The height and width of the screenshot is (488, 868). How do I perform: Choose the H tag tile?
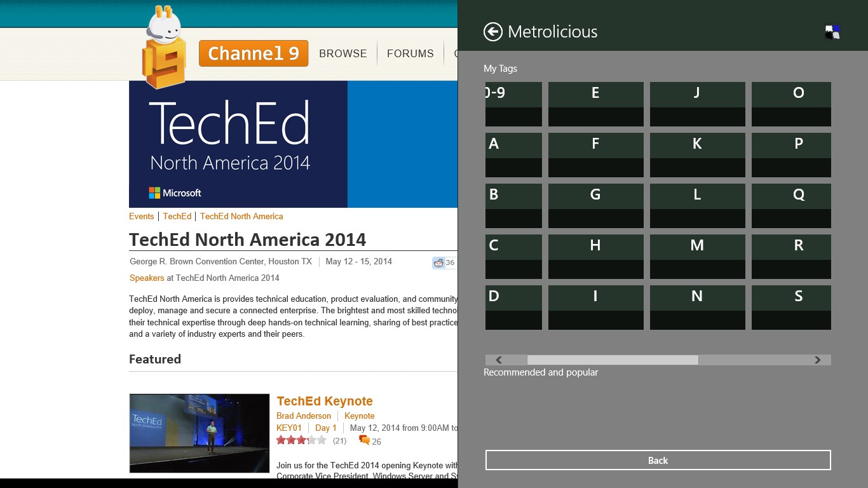coord(596,257)
